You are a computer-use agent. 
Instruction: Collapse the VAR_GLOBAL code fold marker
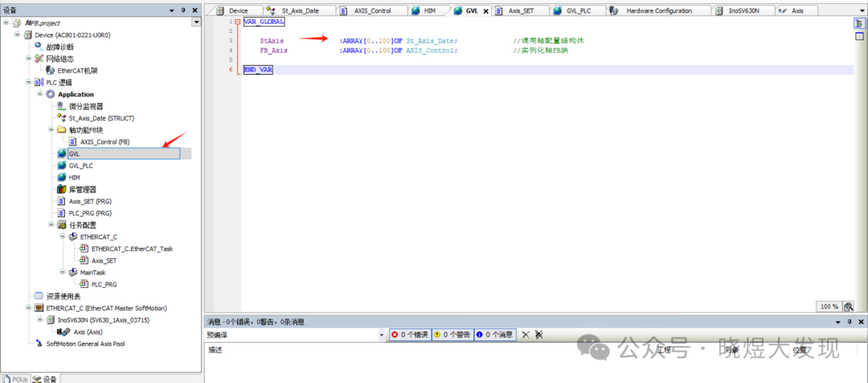236,22
